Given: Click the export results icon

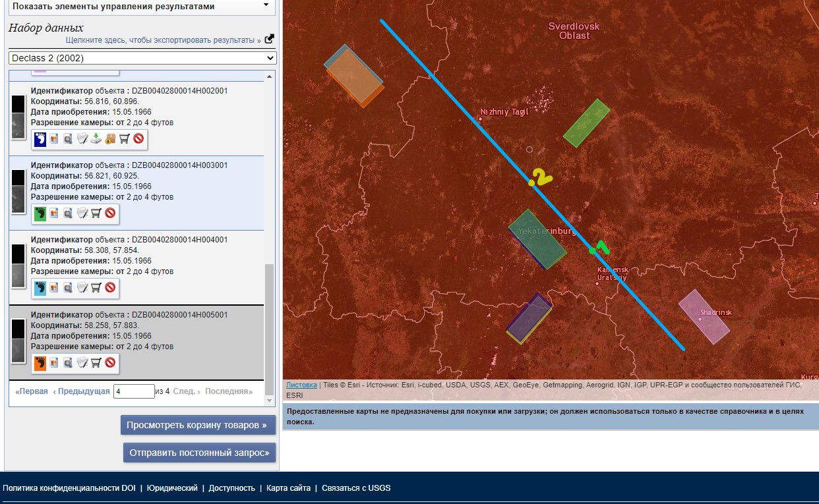Looking at the screenshot, I should 269,40.
